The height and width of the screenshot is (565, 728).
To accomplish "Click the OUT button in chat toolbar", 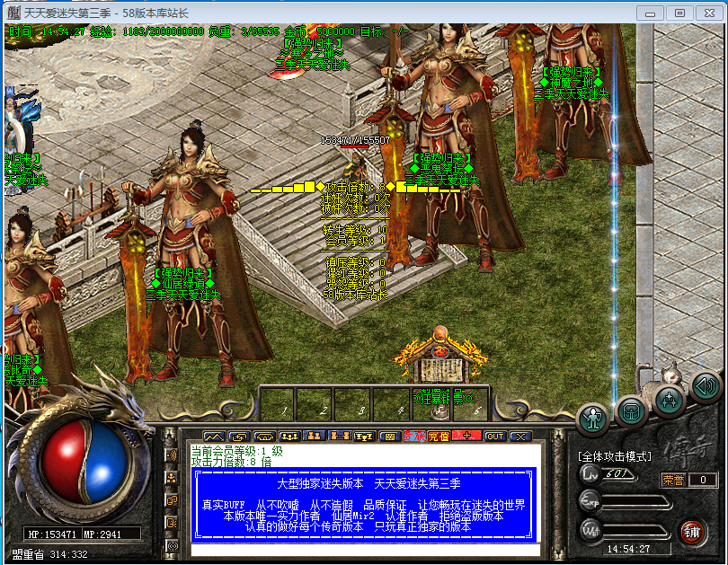I will (x=494, y=436).
